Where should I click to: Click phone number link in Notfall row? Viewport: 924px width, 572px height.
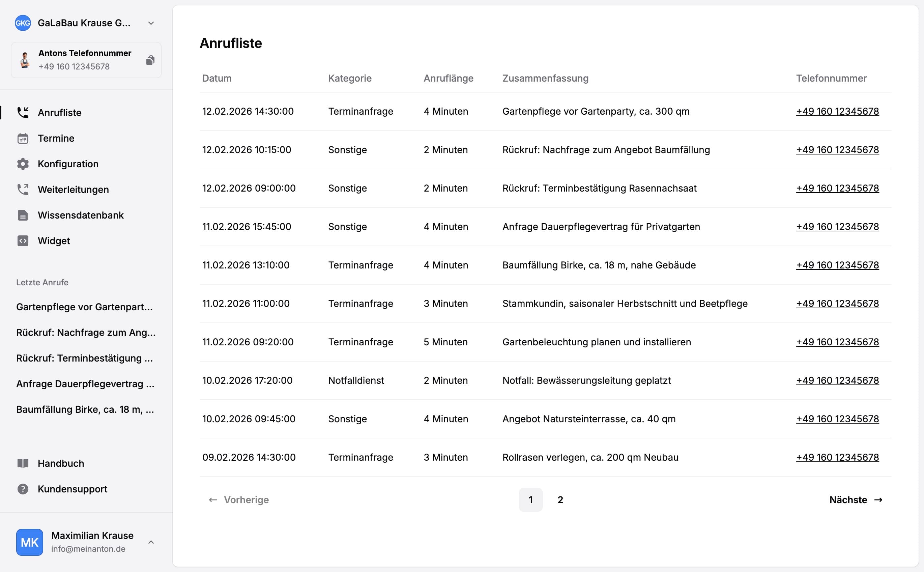coord(838,380)
